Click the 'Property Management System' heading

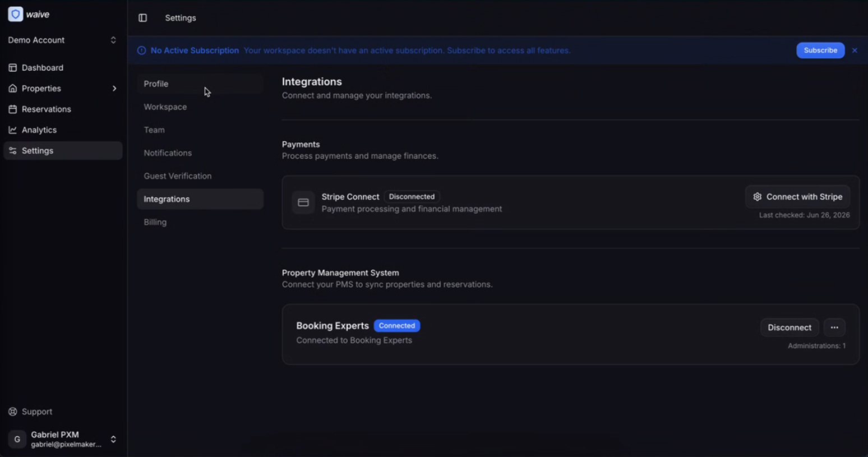click(x=340, y=273)
